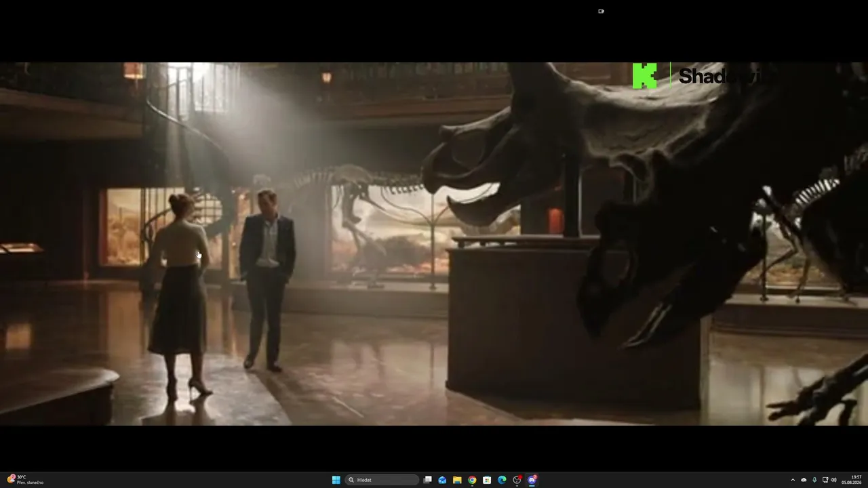Viewport: 868px width, 488px height.
Task: Expand the hidden system tray icons
Action: coord(793,480)
